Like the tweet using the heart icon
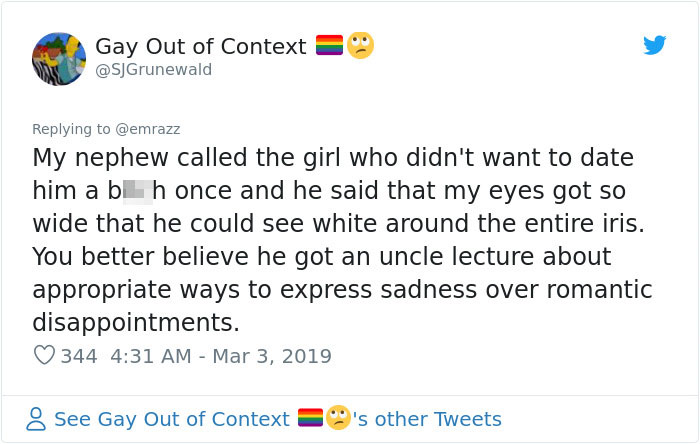Screen dimensions: 700x444 pos(44,355)
